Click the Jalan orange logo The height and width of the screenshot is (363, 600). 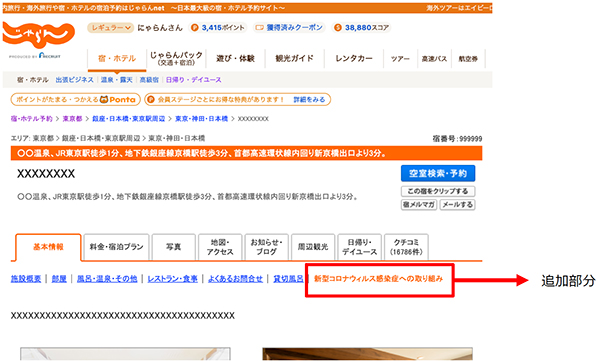point(38,35)
